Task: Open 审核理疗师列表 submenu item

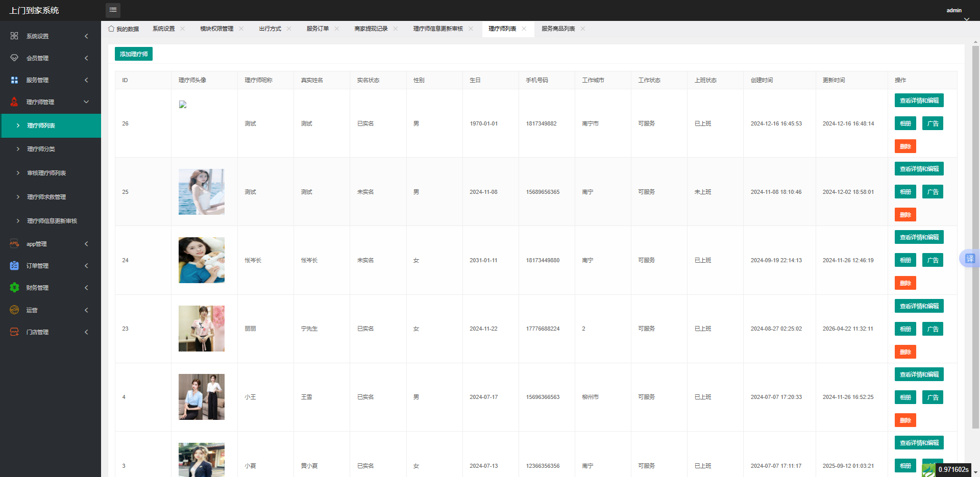Action: (46, 173)
